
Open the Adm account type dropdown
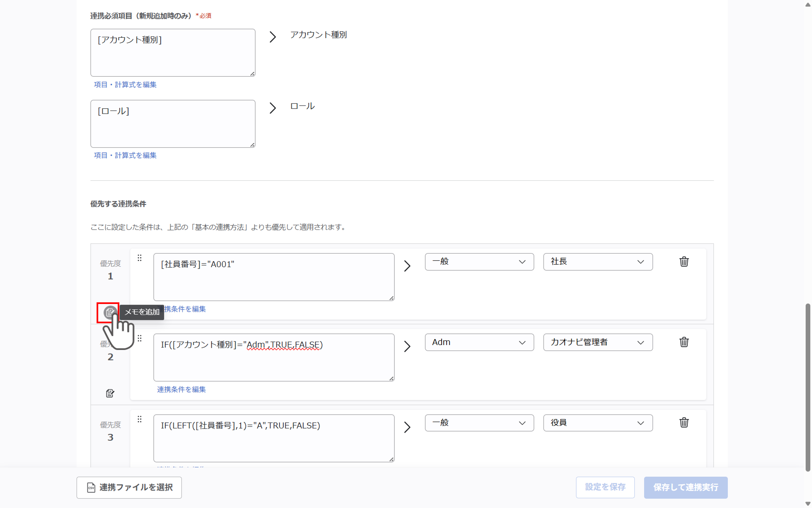point(479,342)
